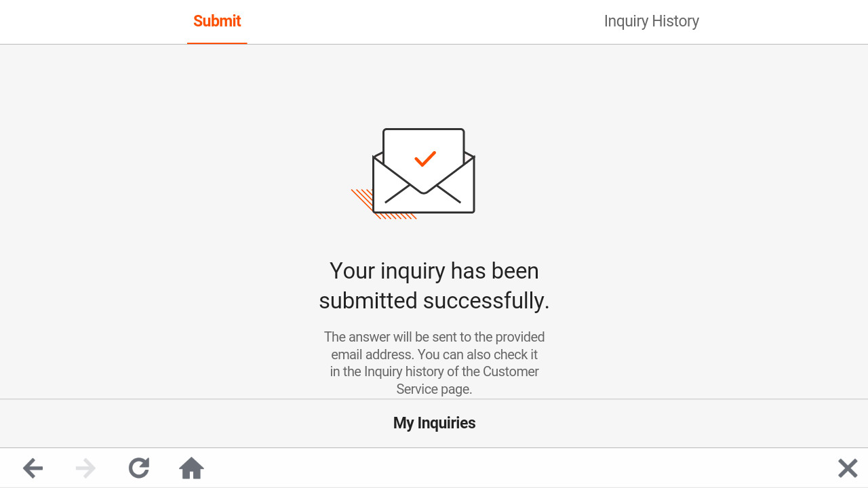The width and height of the screenshot is (868, 488).
Task: Click the greyed-out forward arrow icon
Action: click(x=85, y=468)
